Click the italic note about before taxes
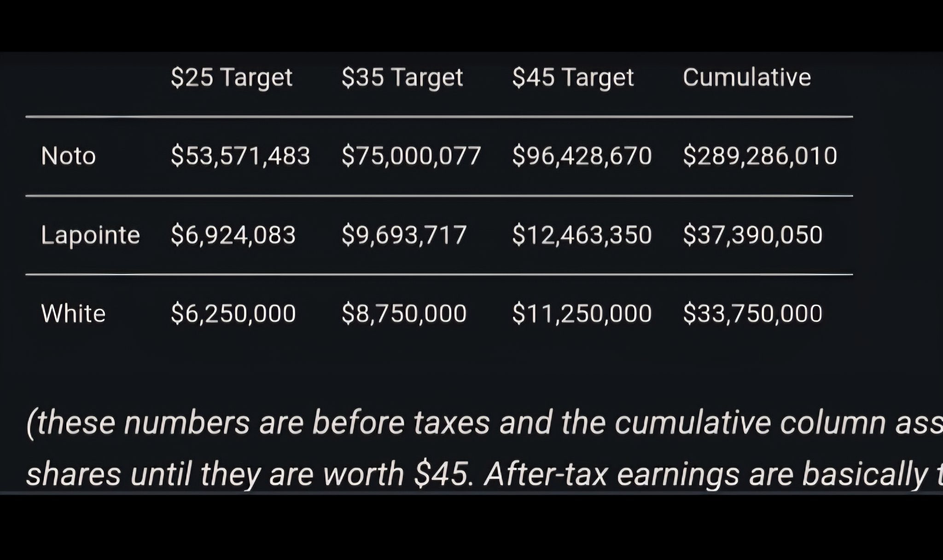943x560 pixels. (x=484, y=449)
